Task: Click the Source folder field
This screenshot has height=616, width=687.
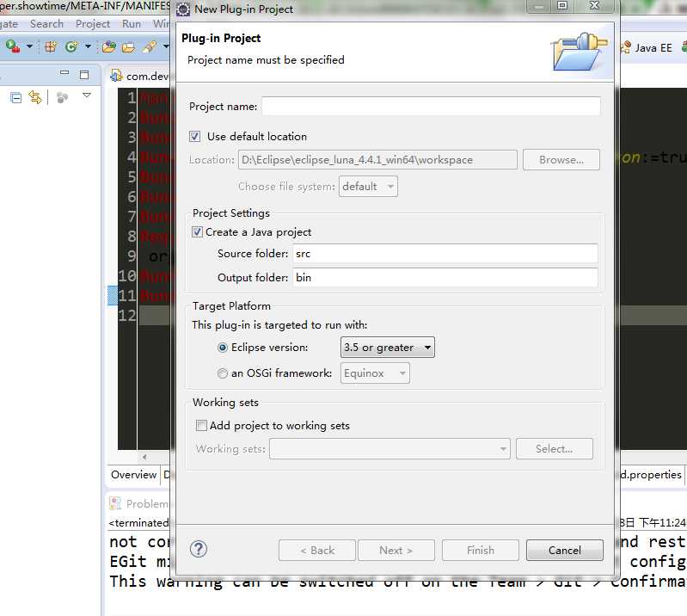Action: point(445,254)
